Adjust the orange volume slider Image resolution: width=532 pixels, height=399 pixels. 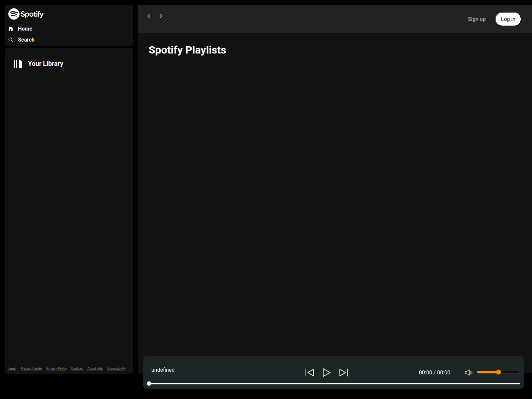tap(498, 372)
